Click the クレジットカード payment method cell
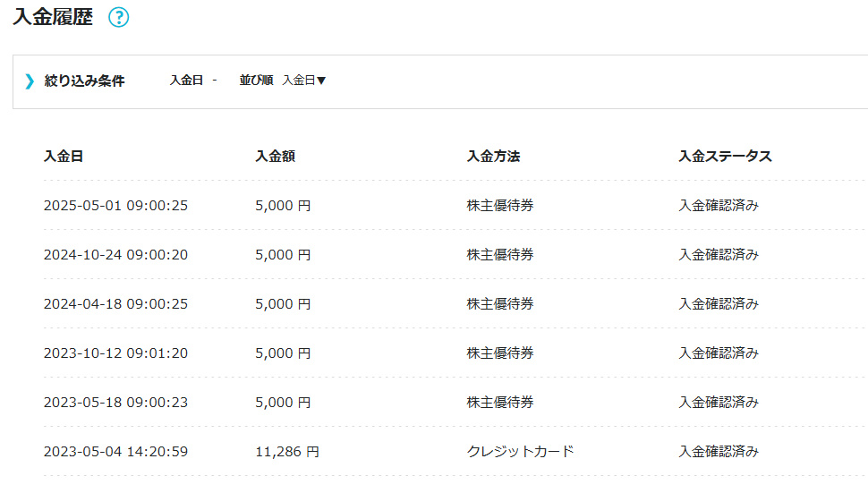Viewport: 868px width, 493px height. (520, 452)
